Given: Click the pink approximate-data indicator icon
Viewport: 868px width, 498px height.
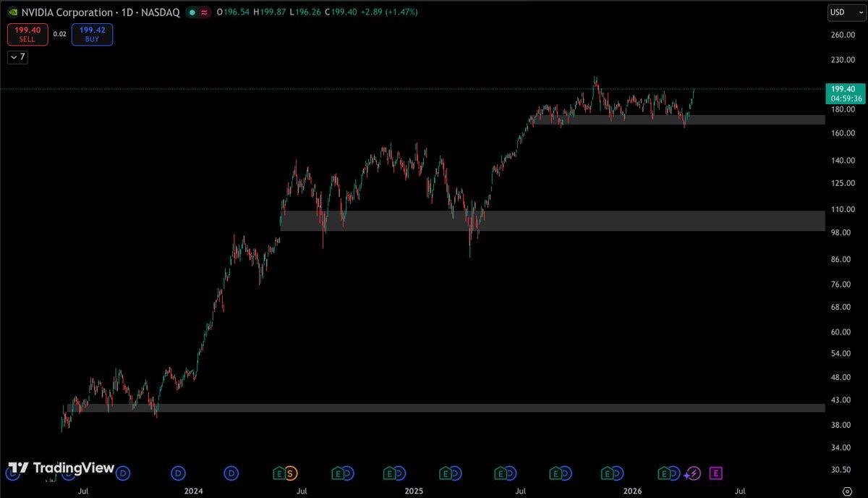Looking at the screenshot, I should coord(205,12).
